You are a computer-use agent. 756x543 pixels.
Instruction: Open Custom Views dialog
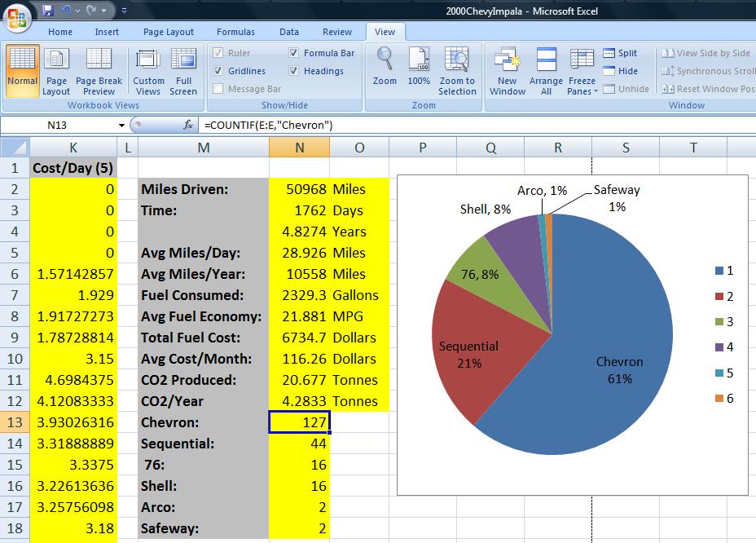coord(148,71)
